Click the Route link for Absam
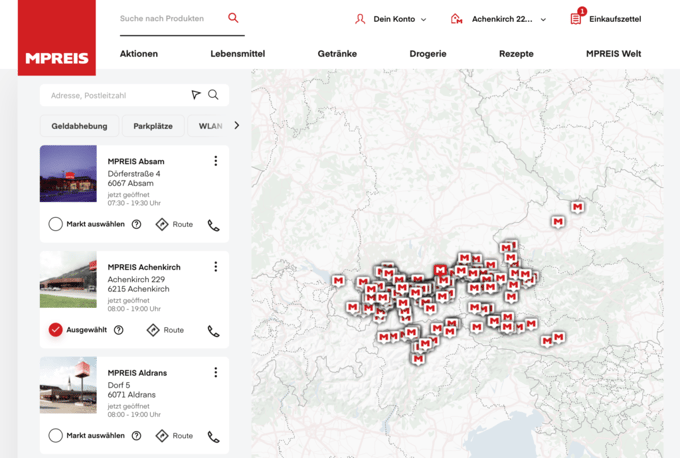This screenshot has width=680, height=458. (x=183, y=224)
